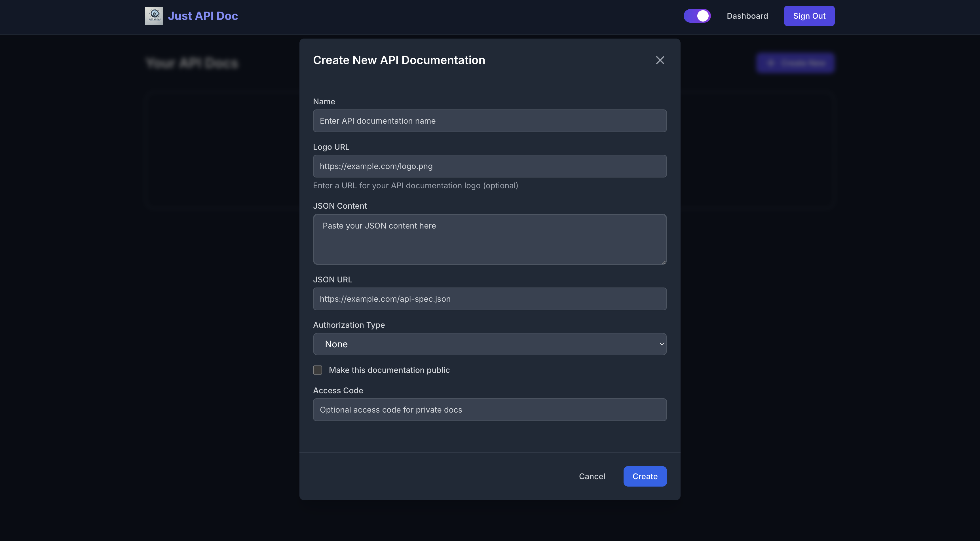Click the dropdown chevron next to None
Image resolution: width=980 pixels, height=541 pixels.
[662, 344]
